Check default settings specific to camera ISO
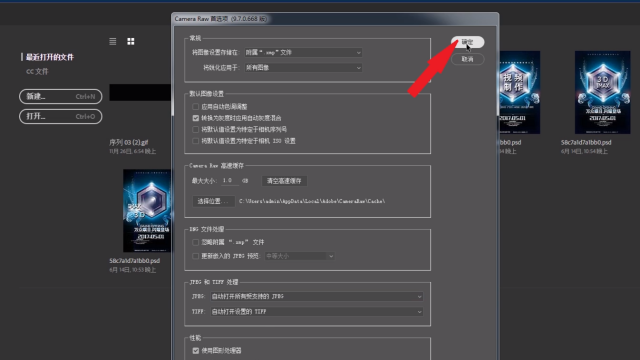The width and height of the screenshot is (640, 360). pos(196,141)
